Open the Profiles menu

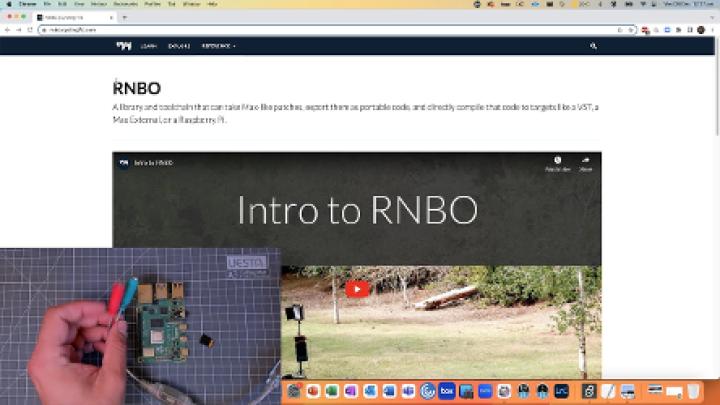tap(152, 4)
